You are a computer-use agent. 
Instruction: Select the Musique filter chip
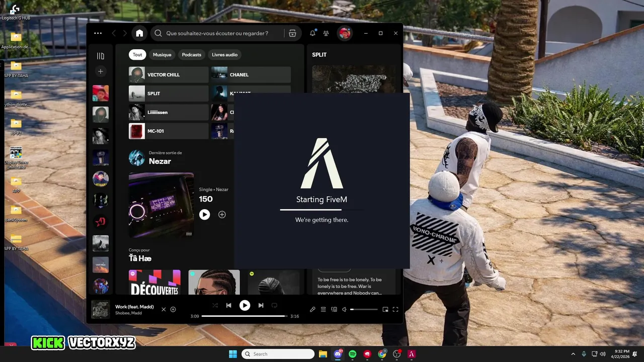point(162,55)
